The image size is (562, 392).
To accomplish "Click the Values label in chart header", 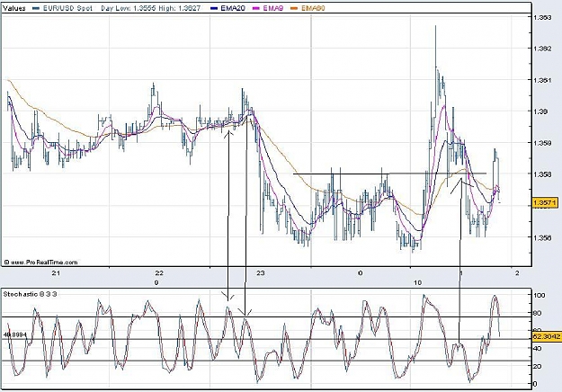I will 14,8.
